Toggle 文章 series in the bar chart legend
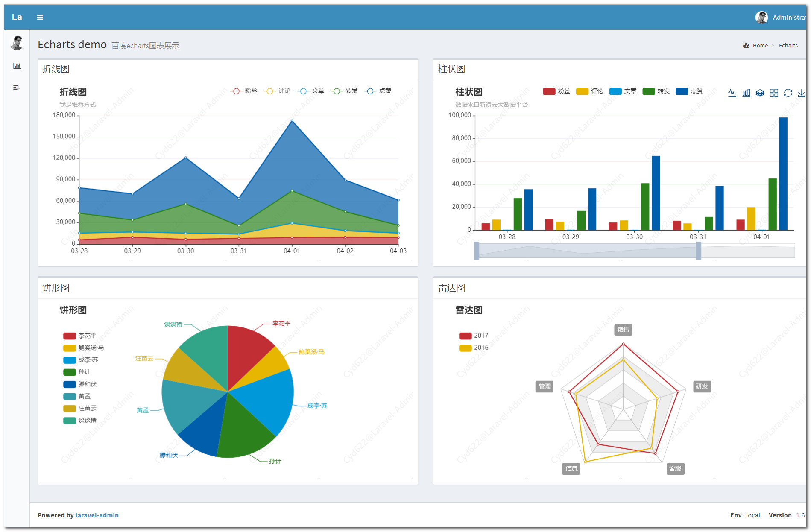Image resolution: width=811 pixels, height=532 pixels. coord(623,91)
